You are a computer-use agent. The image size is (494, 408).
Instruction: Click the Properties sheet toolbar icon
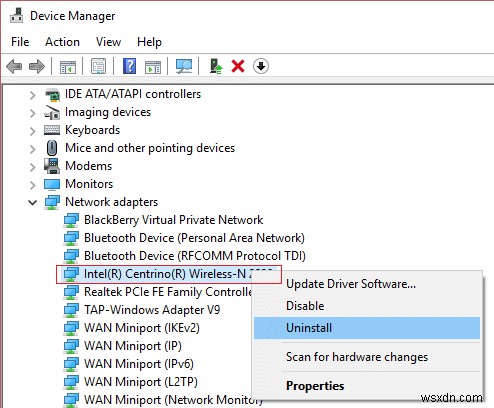pos(98,66)
